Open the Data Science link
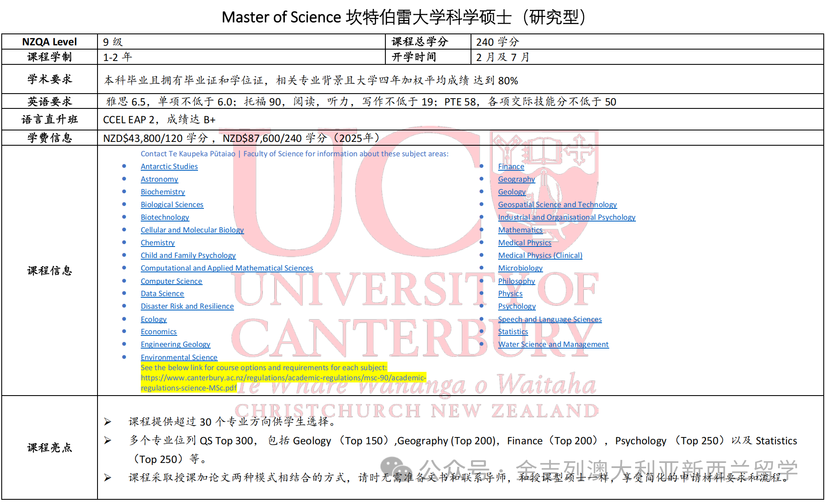This screenshot has height=504, width=825. point(162,294)
